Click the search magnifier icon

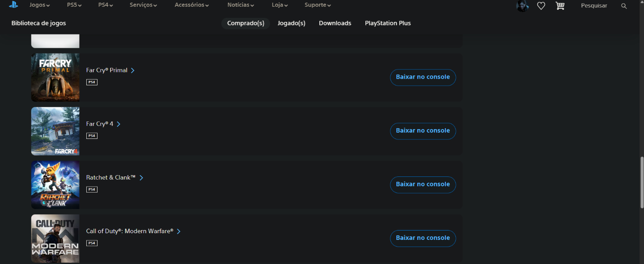click(x=624, y=6)
